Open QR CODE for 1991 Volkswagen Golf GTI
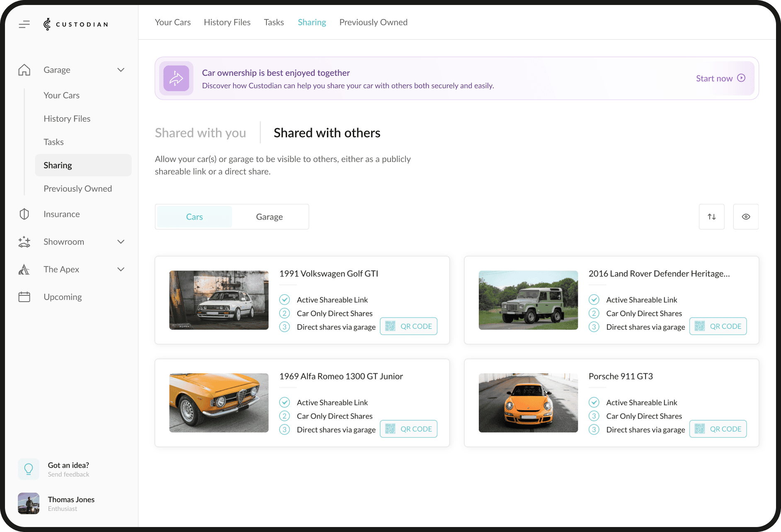781x532 pixels. [409, 326]
